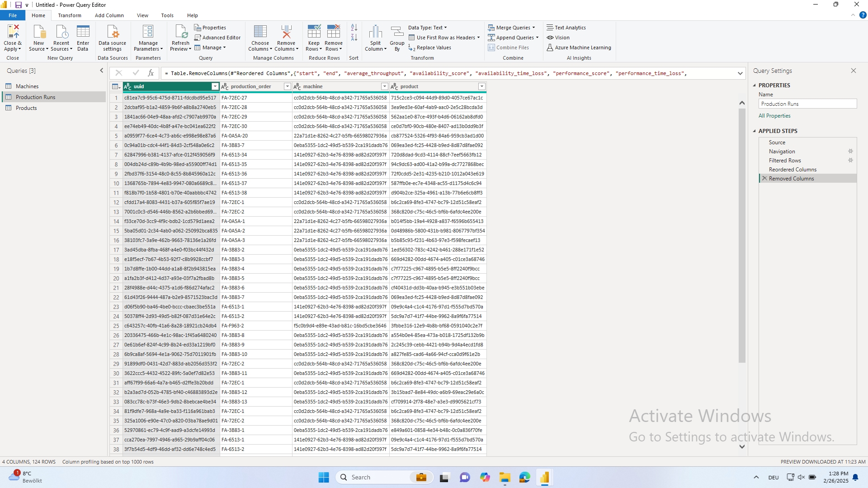This screenshot has width=868, height=488.
Task: Switch to the View tab
Action: [x=143, y=15]
